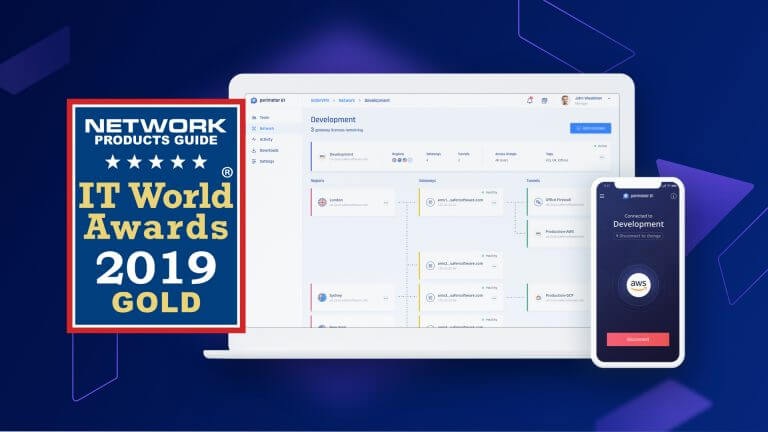Select the Production GCP tunnel card
Screen dimensions: 768x432
[x=558, y=297]
